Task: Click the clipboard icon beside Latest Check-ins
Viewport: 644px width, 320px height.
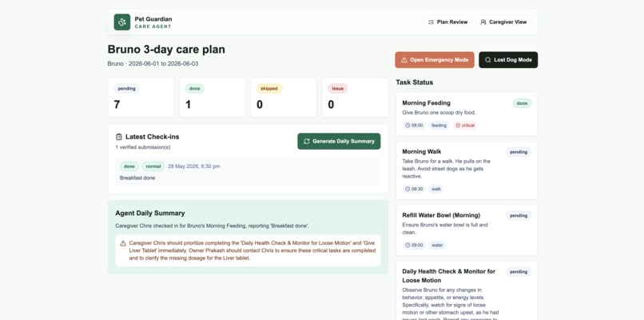Action: pyautogui.click(x=119, y=137)
